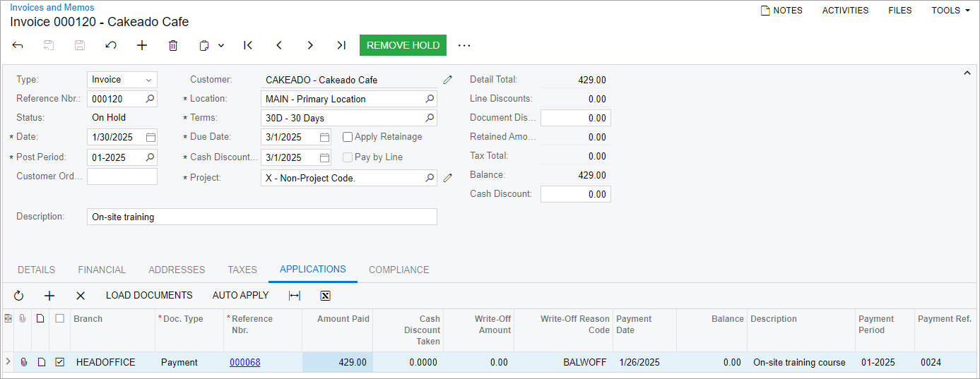Delete the selected grid row
The height and width of the screenshot is (379, 980).
81,296
